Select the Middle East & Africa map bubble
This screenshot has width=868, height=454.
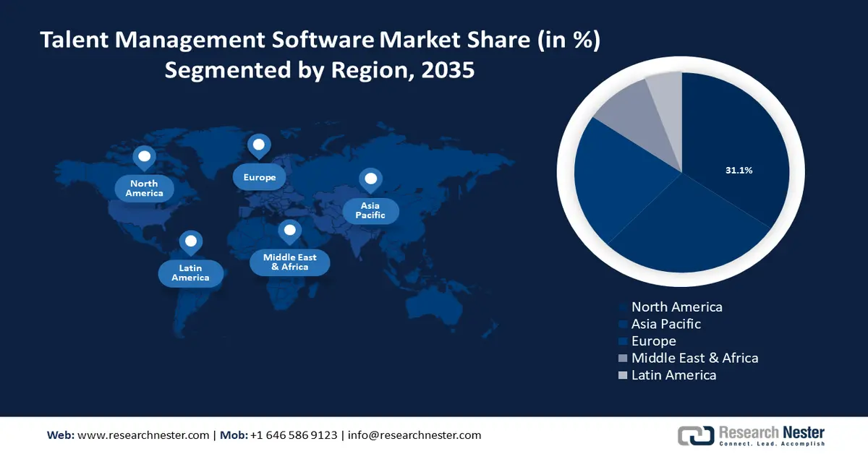coord(290,262)
